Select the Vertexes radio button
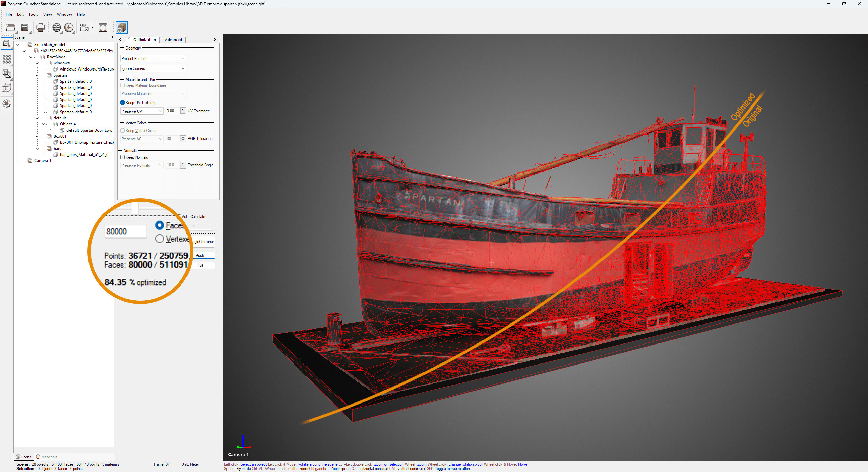 (x=159, y=239)
